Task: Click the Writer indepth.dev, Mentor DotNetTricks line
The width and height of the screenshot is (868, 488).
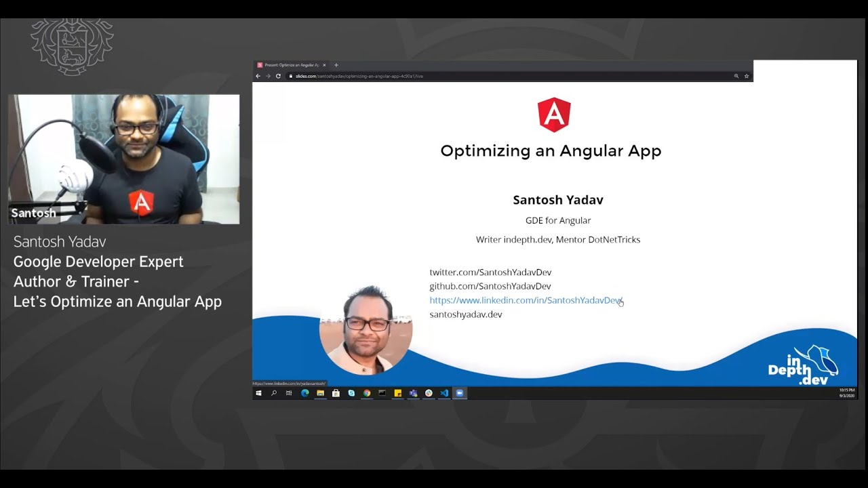Action: tap(558, 239)
